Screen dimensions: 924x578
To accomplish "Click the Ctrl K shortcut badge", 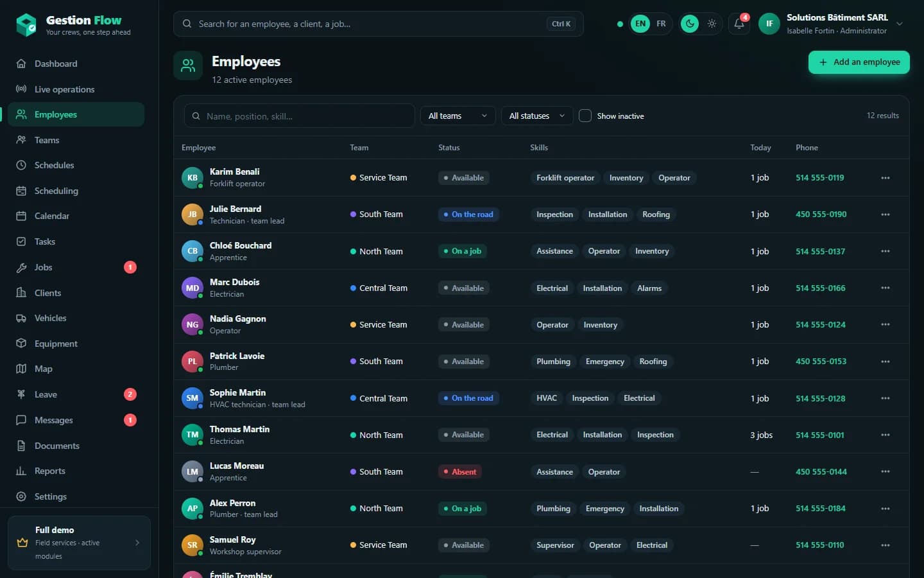I will point(561,24).
